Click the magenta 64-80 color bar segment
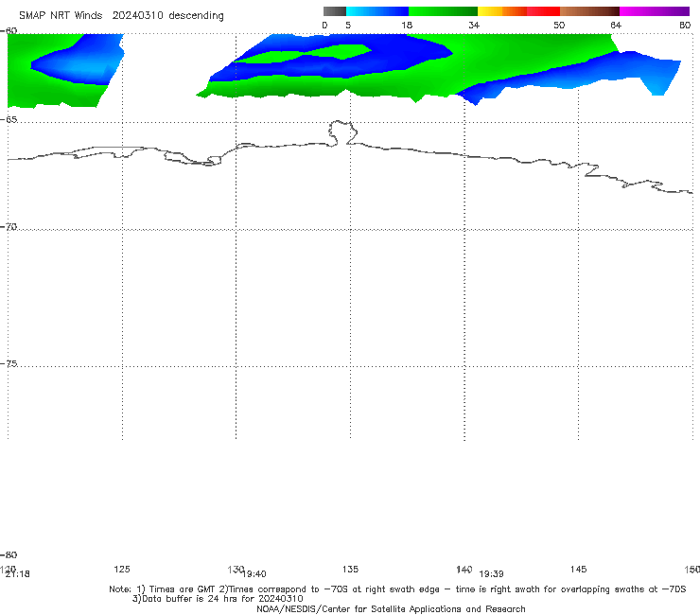 pos(655,11)
